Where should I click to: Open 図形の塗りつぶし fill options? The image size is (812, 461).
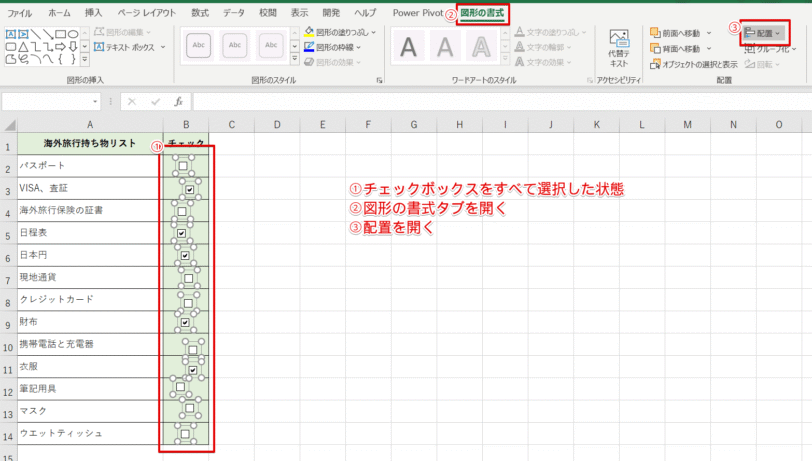(x=340, y=32)
